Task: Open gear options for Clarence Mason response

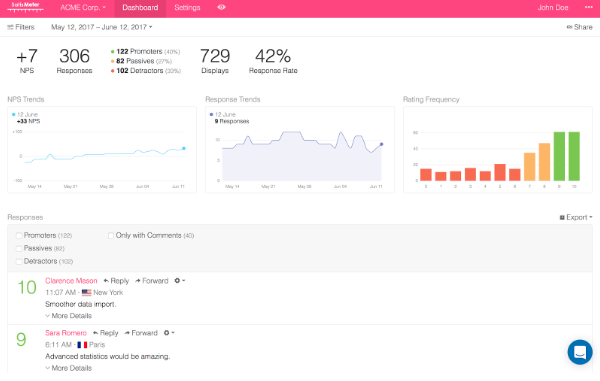Action: pos(179,280)
